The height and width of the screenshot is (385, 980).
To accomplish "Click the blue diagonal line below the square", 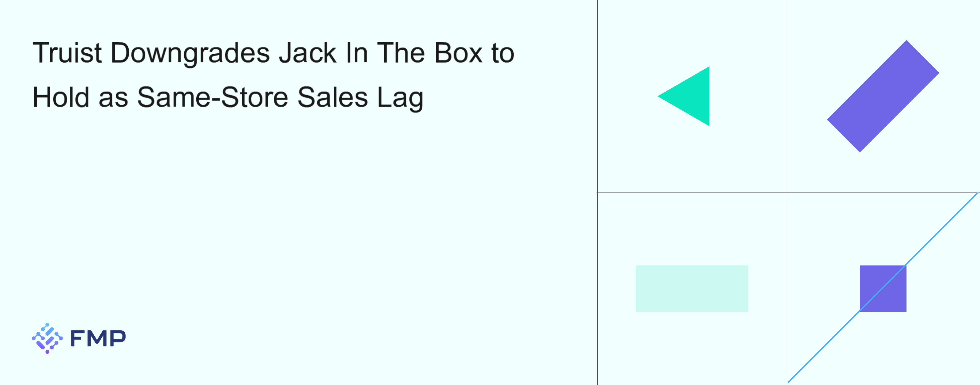I will click(x=824, y=347).
